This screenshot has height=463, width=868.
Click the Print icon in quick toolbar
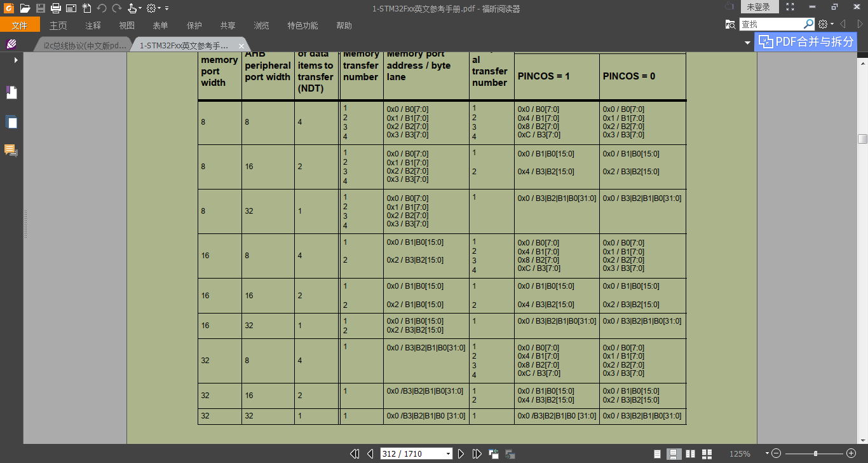click(x=56, y=8)
